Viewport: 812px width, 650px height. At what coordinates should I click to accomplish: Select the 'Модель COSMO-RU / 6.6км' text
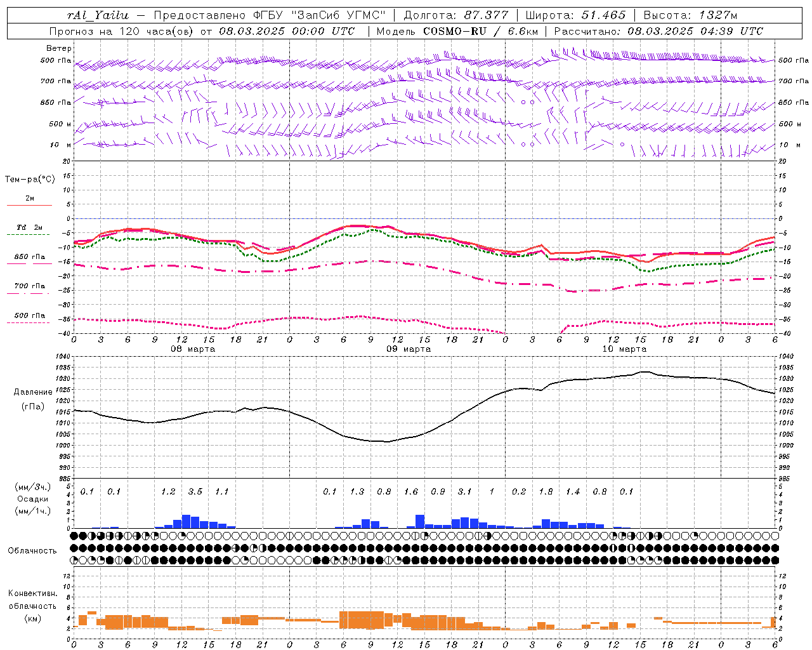[457, 31]
